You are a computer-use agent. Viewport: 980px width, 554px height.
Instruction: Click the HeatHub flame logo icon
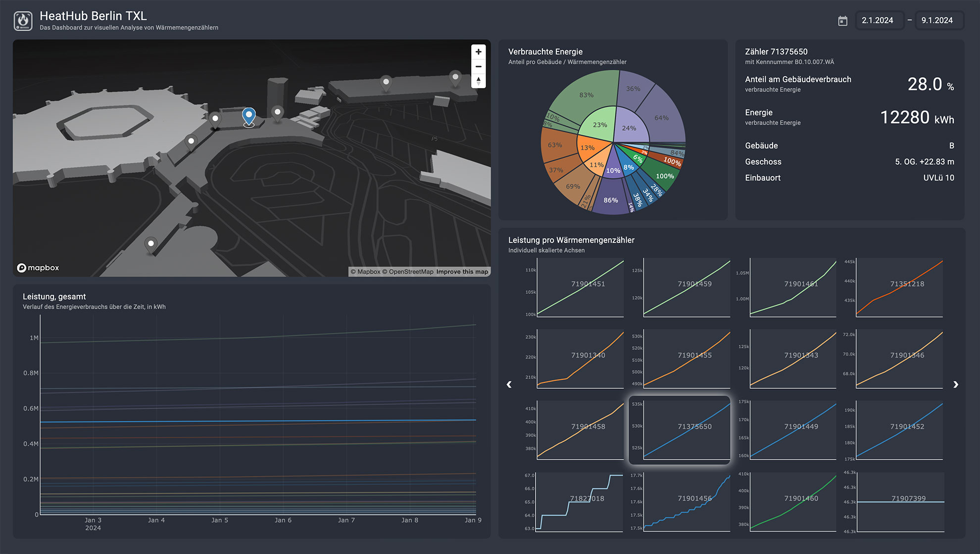(x=23, y=21)
